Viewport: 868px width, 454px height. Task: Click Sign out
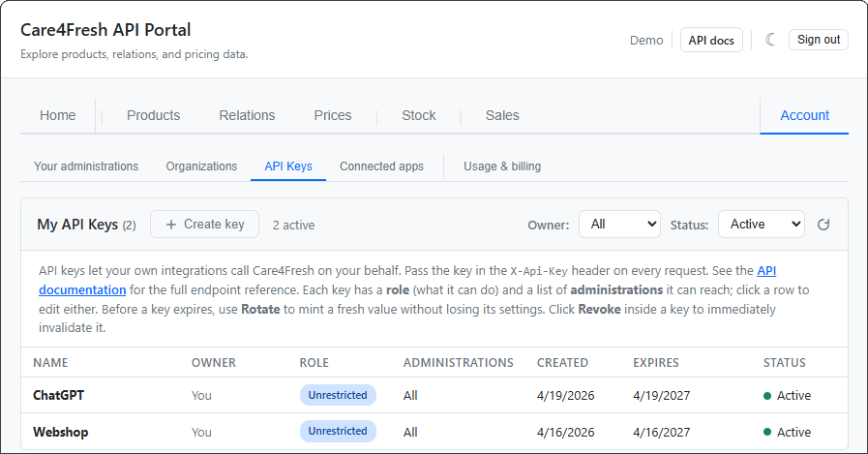point(819,40)
